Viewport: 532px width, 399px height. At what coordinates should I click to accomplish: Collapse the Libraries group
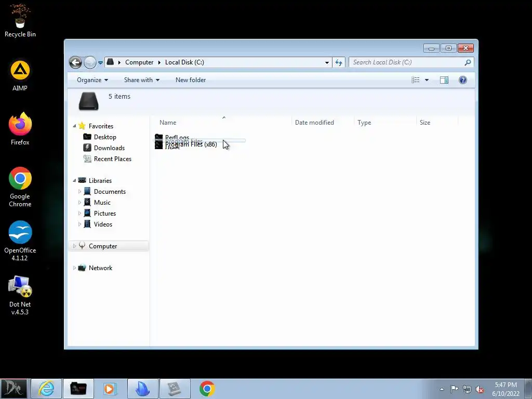[x=74, y=181]
